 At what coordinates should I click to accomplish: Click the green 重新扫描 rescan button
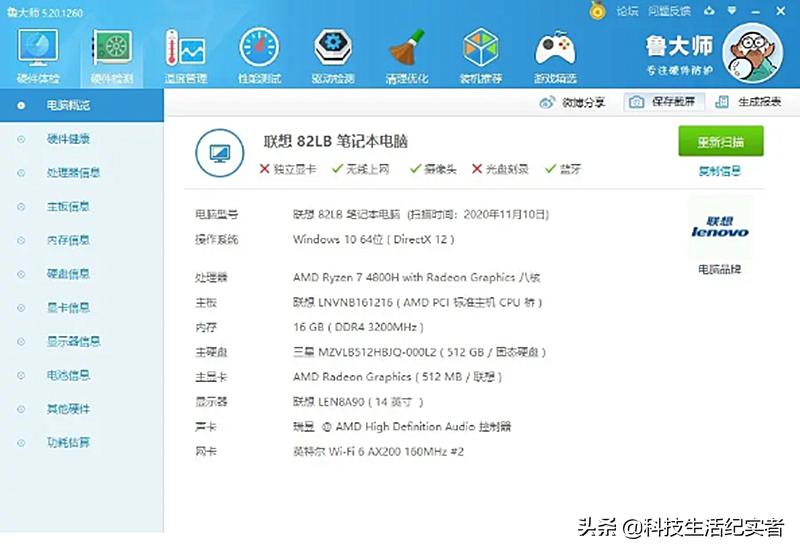tap(720, 141)
